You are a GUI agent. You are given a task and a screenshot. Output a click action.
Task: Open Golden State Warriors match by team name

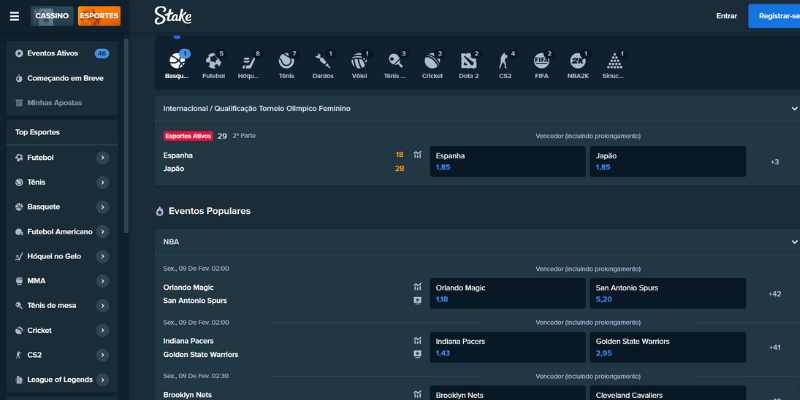point(201,354)
